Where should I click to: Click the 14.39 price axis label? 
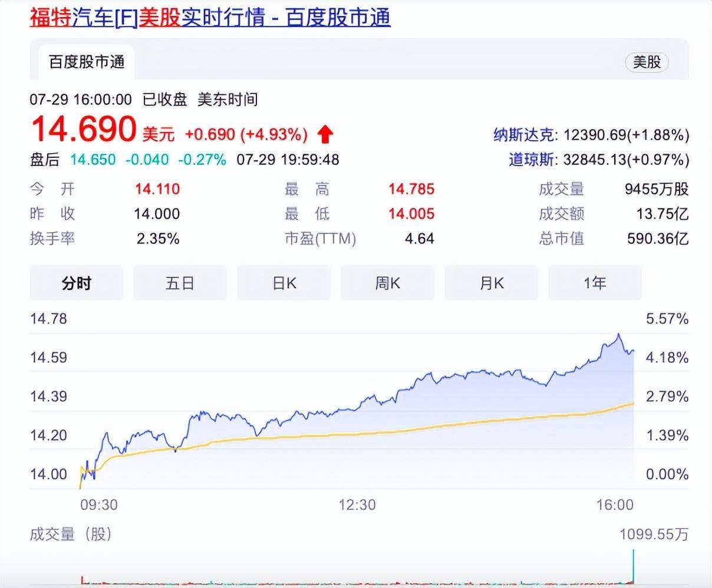coord(48,397)
